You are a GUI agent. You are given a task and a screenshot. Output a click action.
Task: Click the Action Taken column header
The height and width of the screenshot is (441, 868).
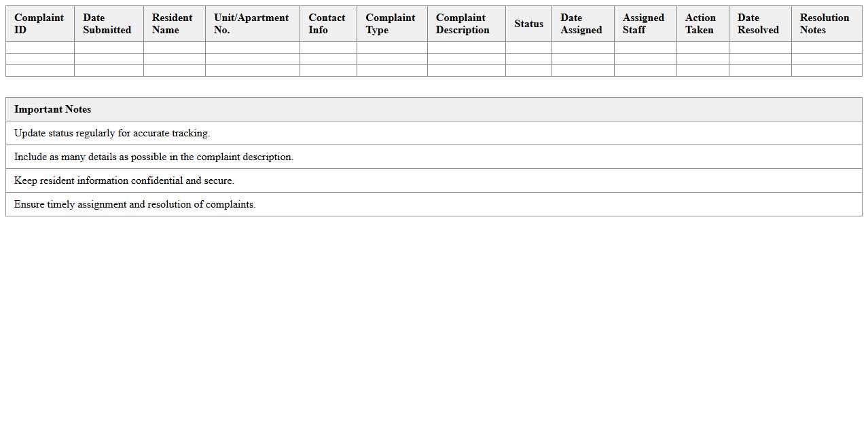tap(702, 24)
